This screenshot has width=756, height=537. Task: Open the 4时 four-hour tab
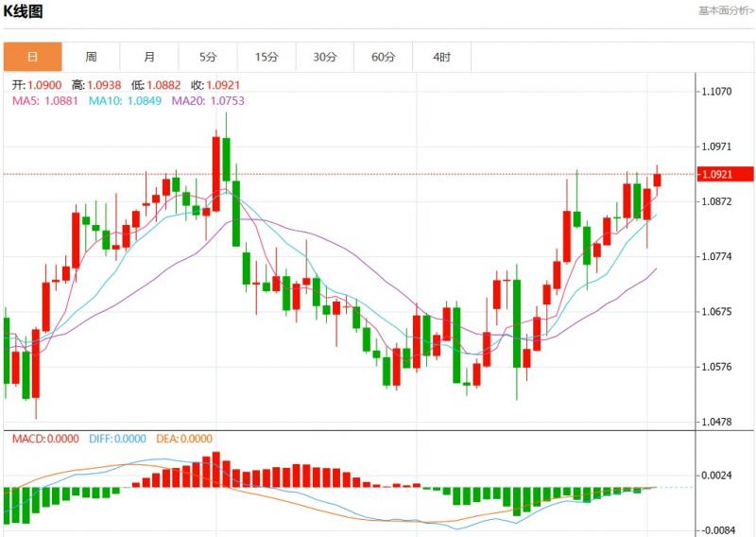tap(442, 57)
